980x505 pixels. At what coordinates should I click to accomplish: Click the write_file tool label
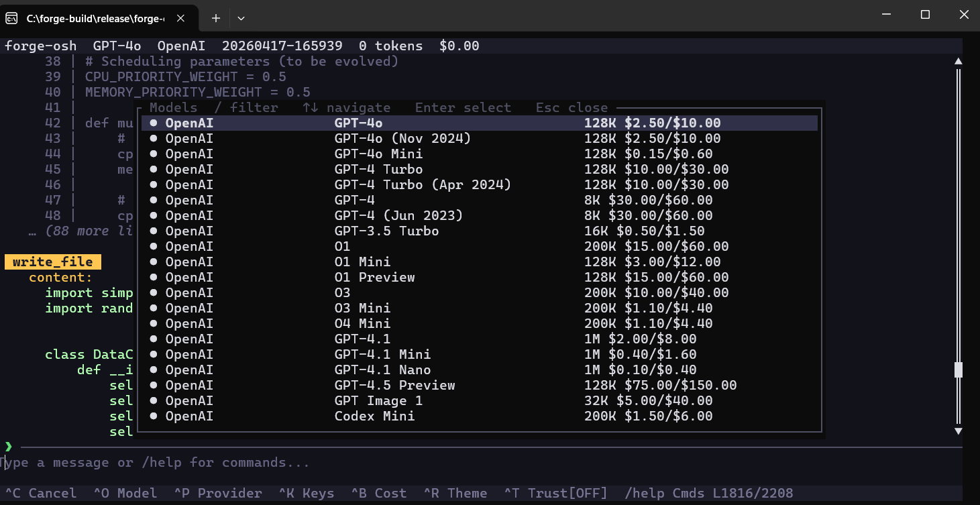click(53, 262)
